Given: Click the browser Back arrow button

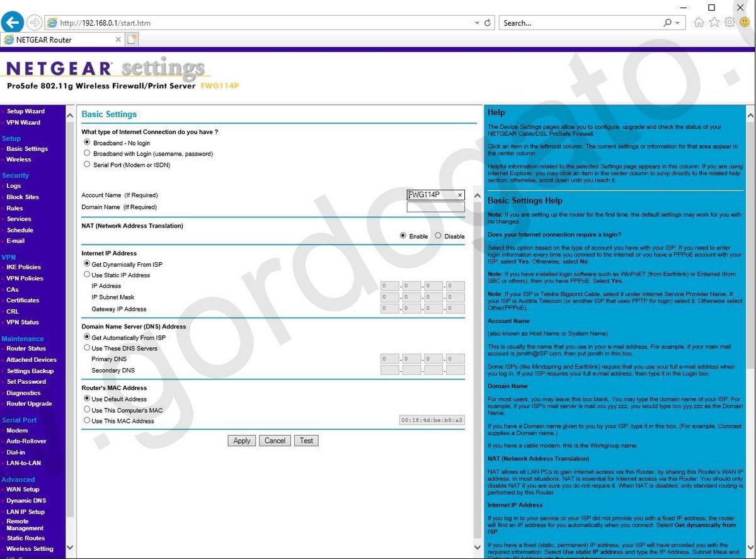Looking at the screenshot, I should coord(13,23).
